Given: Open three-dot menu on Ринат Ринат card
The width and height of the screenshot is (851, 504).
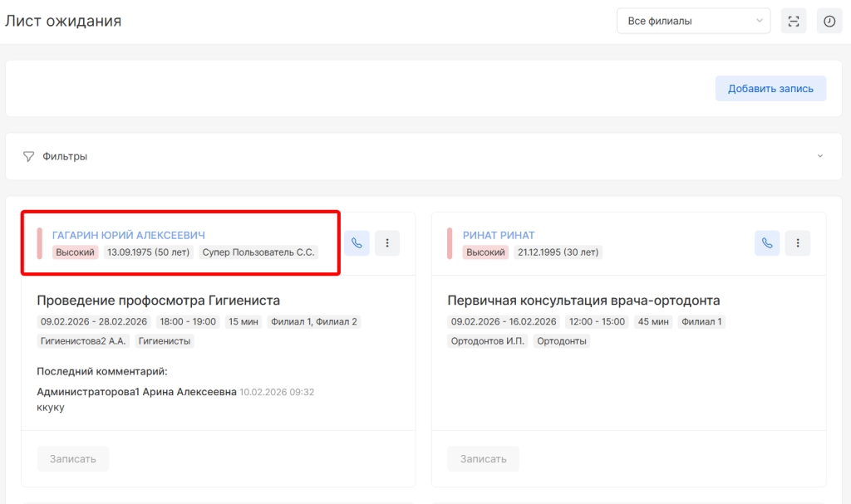Looking at the screenshot, I should pyautogui.click(x=798, y=243).
